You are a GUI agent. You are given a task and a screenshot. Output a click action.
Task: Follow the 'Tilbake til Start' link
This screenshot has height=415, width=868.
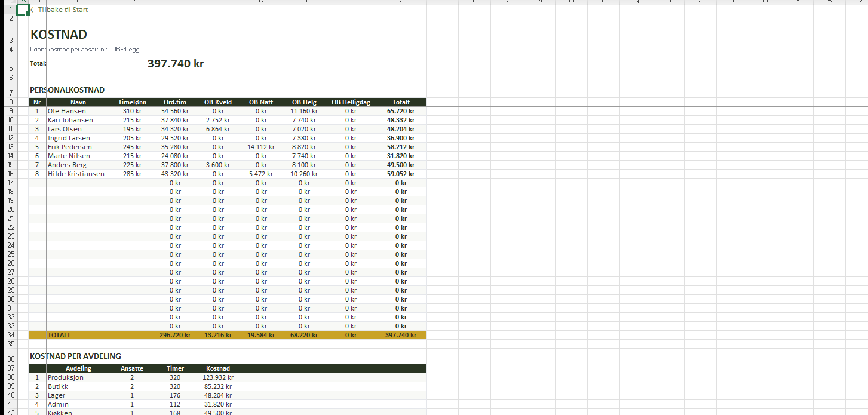59,10
